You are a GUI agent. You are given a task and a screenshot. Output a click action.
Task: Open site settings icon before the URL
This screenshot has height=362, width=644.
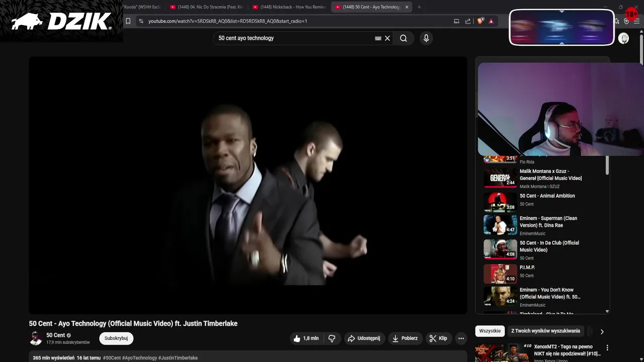141,21
